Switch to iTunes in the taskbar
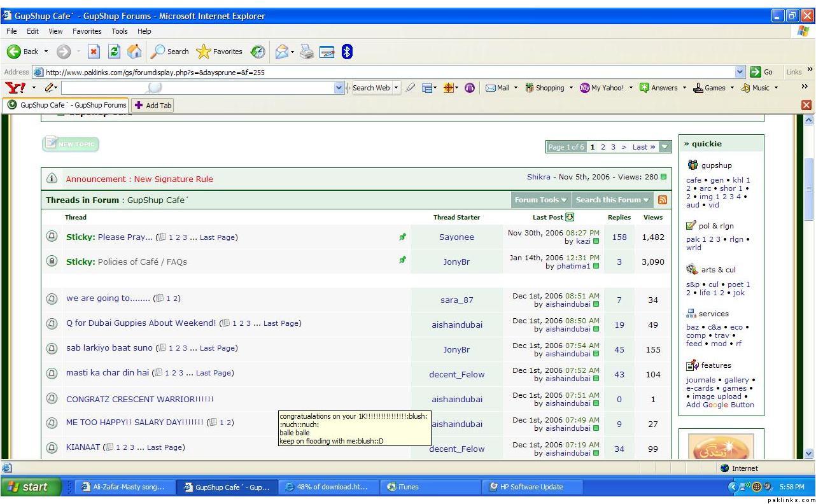 (403, 487)
